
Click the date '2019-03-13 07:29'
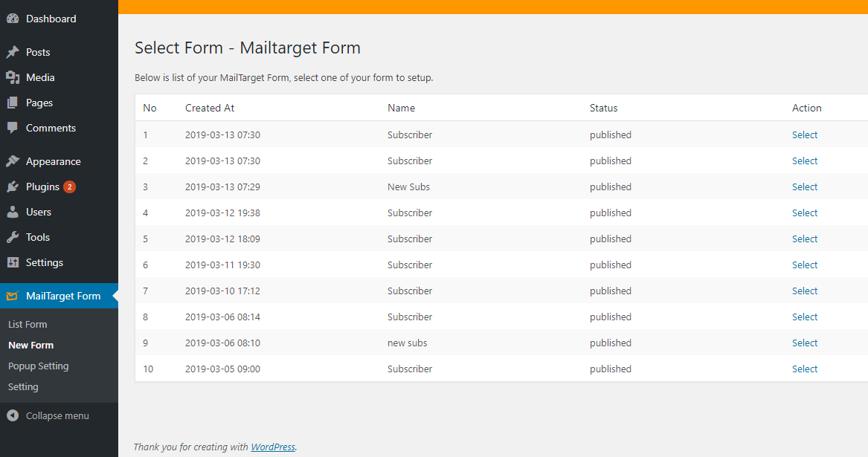pyautogui.click(x=222, y=187)
